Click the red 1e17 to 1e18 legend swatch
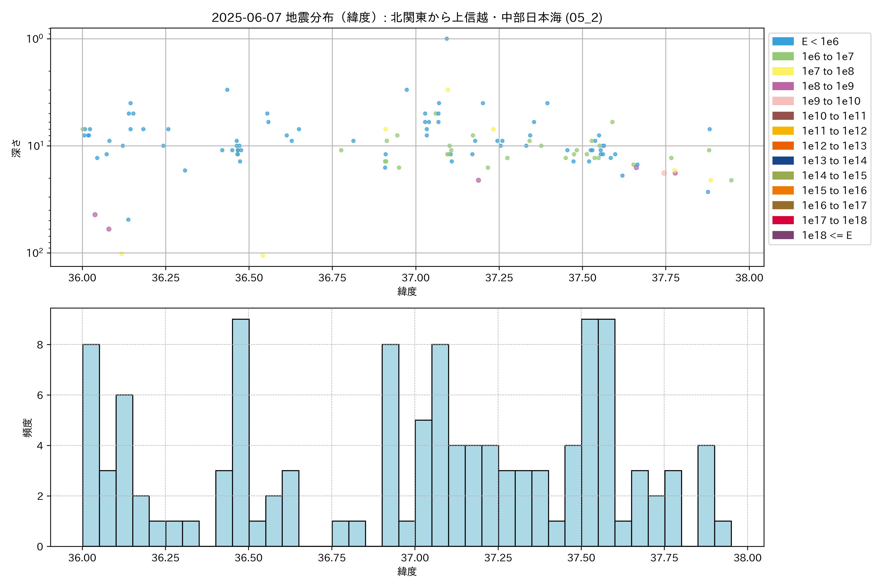882x588 pixels. (783, 220)
